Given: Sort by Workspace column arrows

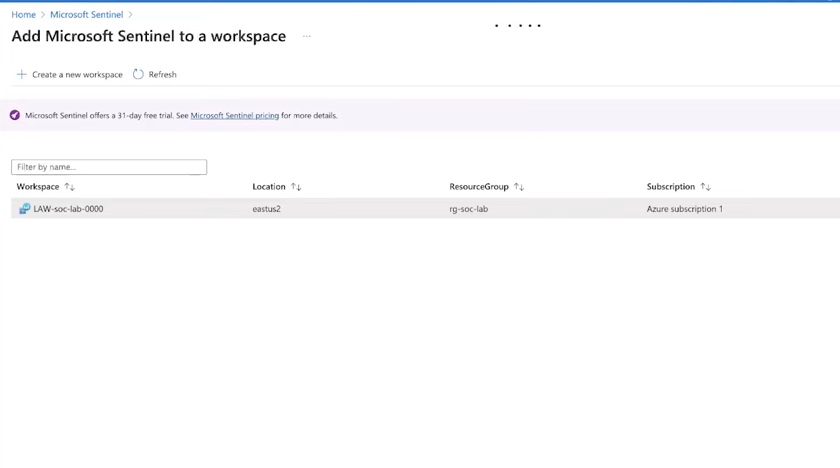Looking at the screenshot, I should 70,187.
